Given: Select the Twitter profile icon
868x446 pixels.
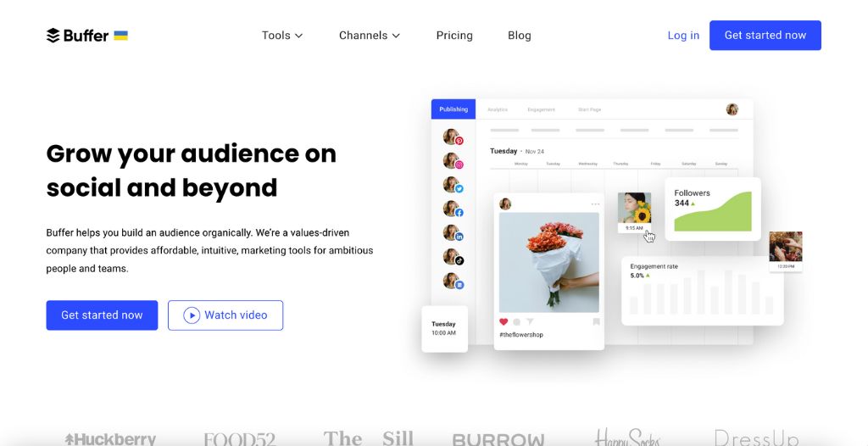Looking at the screenshot, I should point(453,185).
